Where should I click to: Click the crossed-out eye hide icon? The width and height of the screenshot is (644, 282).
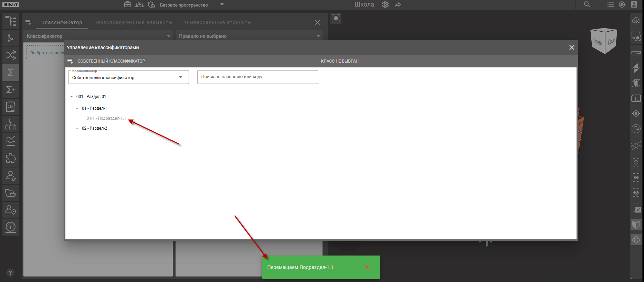[636, 193]
